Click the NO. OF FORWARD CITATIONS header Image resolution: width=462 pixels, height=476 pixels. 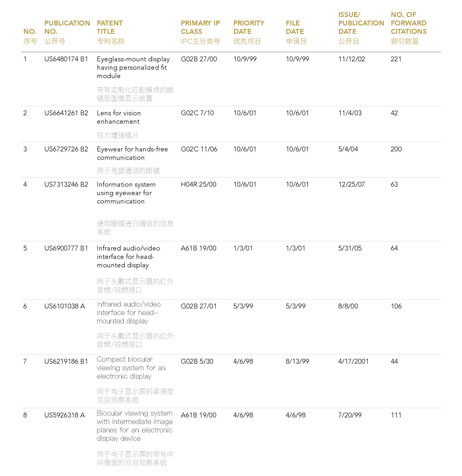point(409,23)
